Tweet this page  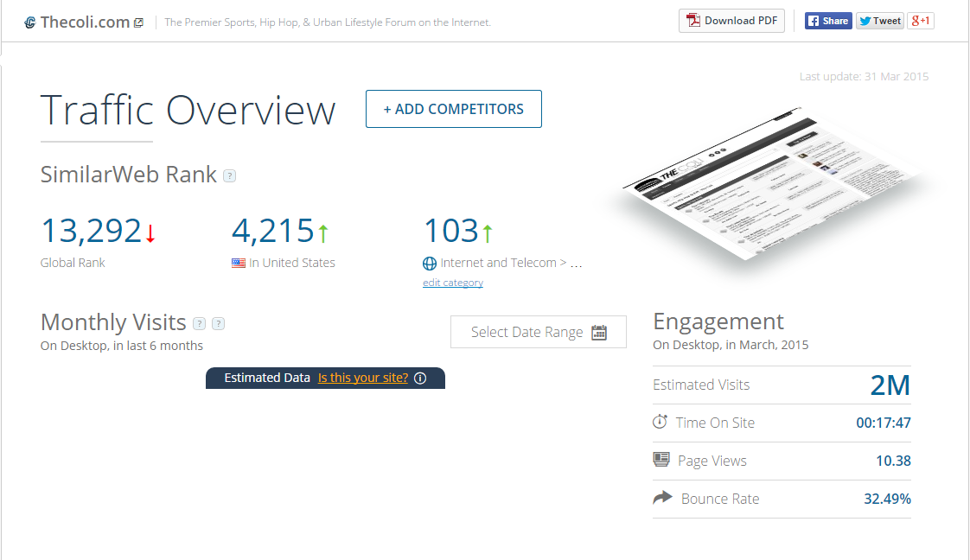tap(880, 21)
